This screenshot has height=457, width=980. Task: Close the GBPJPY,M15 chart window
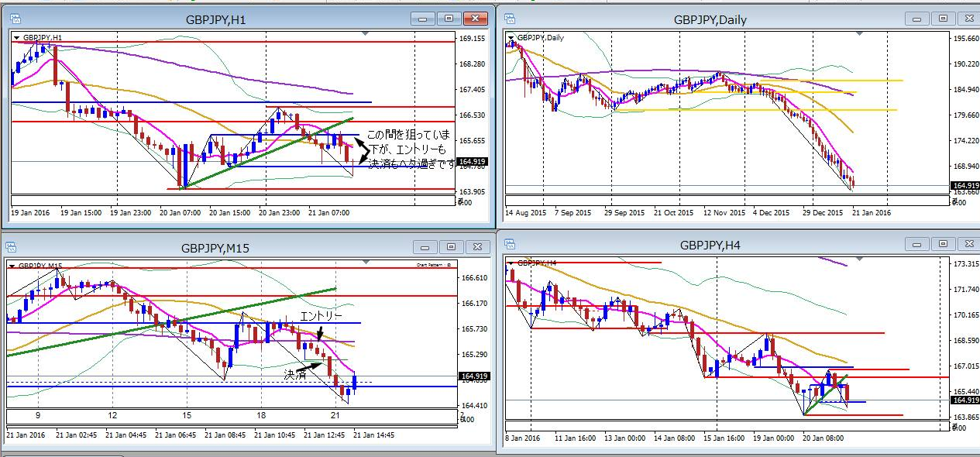[476, 247]
